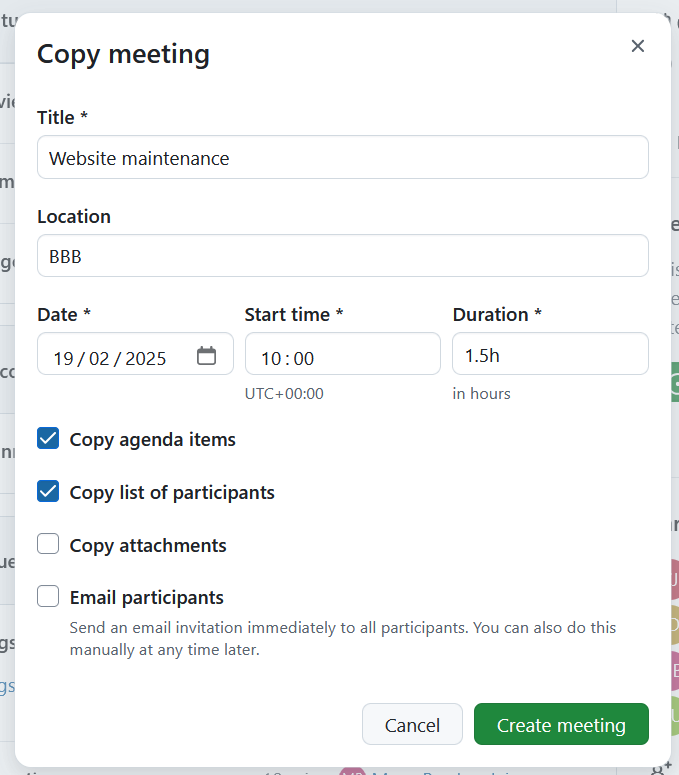Image resolution: width=679 pixels, height=775 pixels.
Task: Close the Copy meeting dialog
Action: (637, 46)
